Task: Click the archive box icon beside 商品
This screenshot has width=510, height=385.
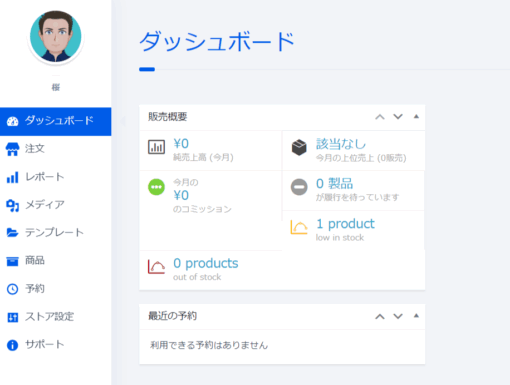Action: click(x=13, y=261)
